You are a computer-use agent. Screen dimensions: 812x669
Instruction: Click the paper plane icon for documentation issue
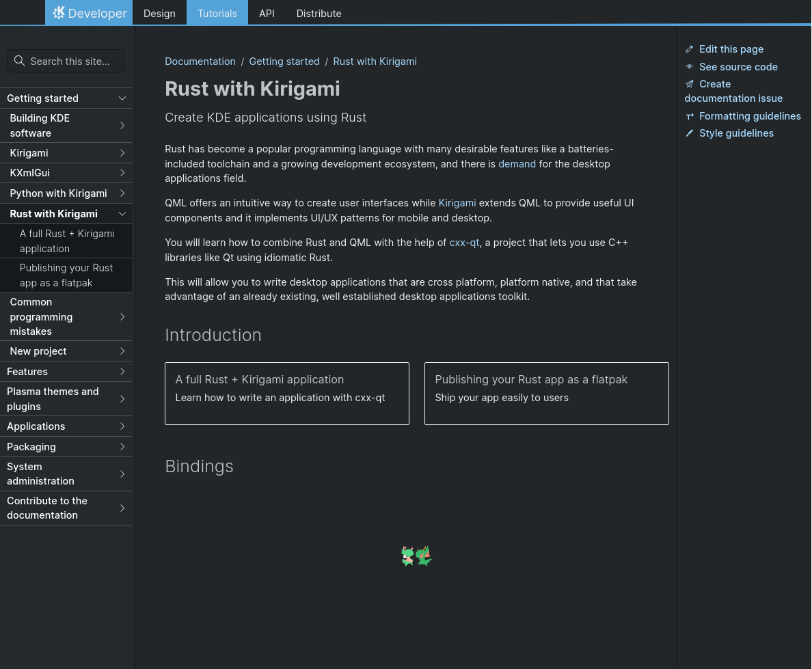(690, 84)
